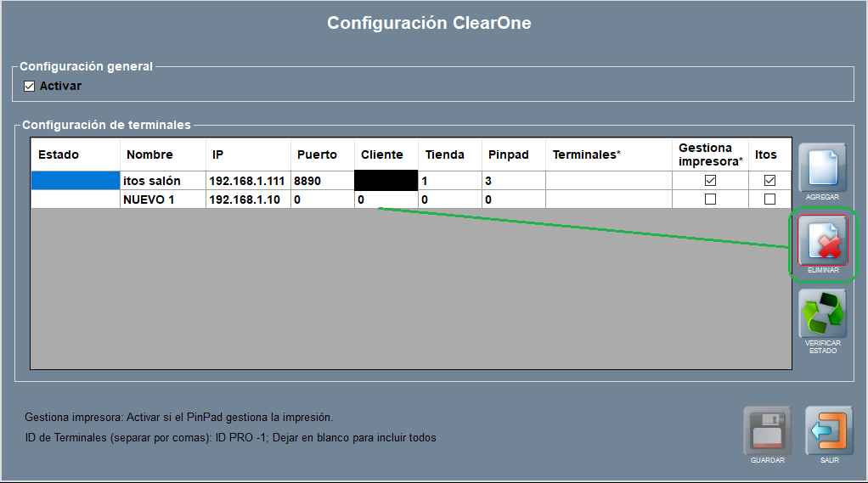This screenshot has width=868, height=483.
Task: Select the NUEVO 1 name cell
Action: (x=161, y=199)
